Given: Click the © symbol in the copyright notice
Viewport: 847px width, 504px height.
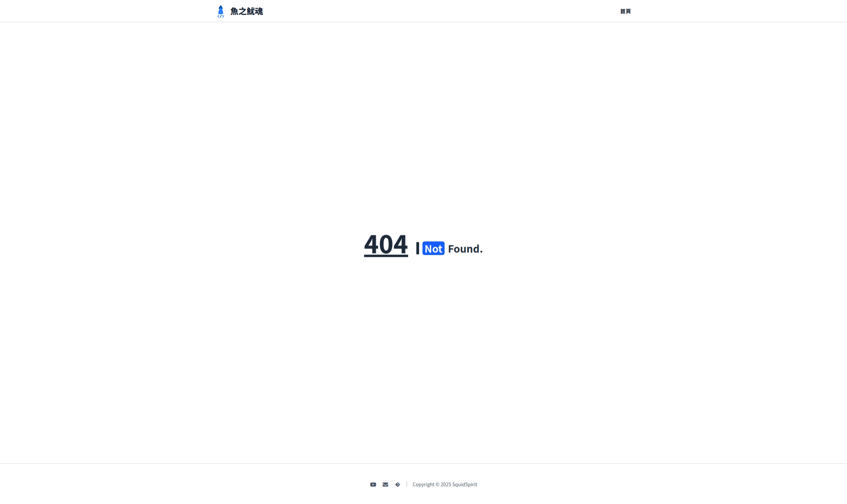Looking at the screenshot, I should [x=437, y=484].
